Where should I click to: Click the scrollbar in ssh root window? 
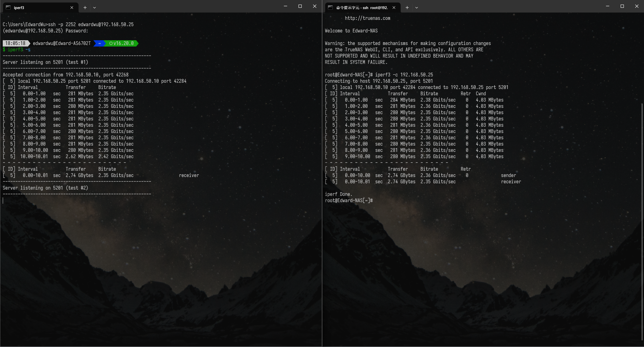(642, 221)
